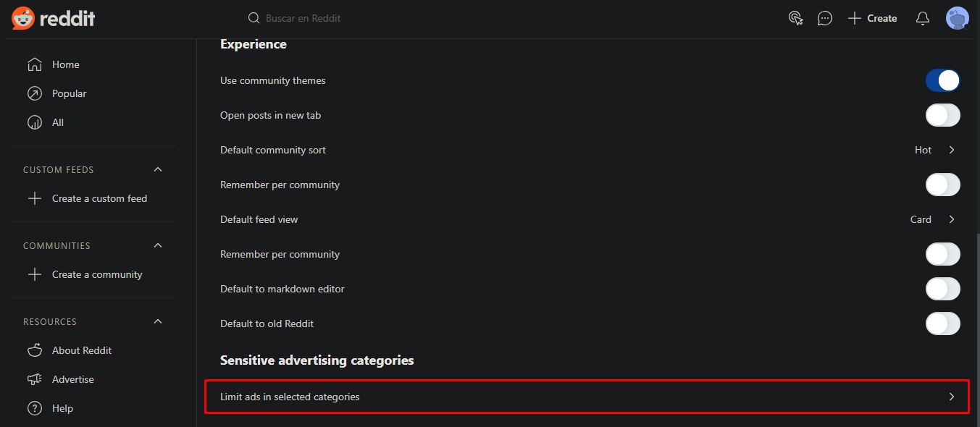Click the Create post button
Viewport: 980px width, 427px height.
[x=872, y=18]
